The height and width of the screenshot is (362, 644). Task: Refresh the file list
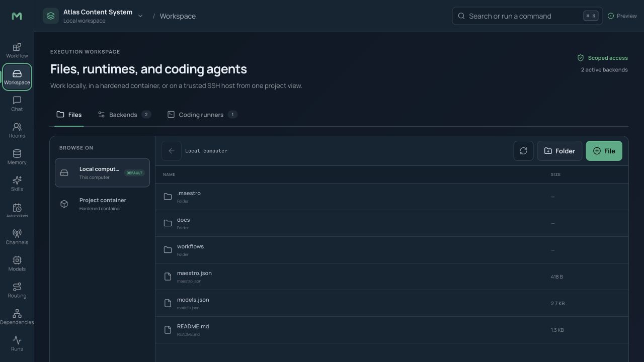click(523, 151)
